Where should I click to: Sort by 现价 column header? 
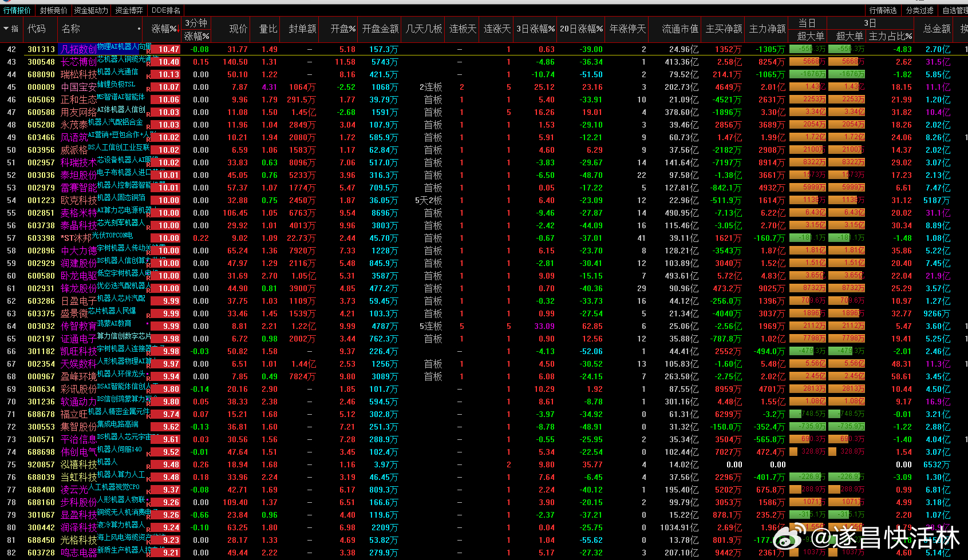(x=238, y=29)
